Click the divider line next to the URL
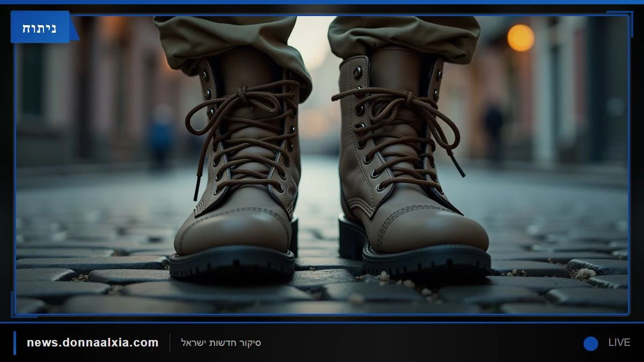Screen dimensions: 644x362 pyautogui.click(x=170, y=343)
